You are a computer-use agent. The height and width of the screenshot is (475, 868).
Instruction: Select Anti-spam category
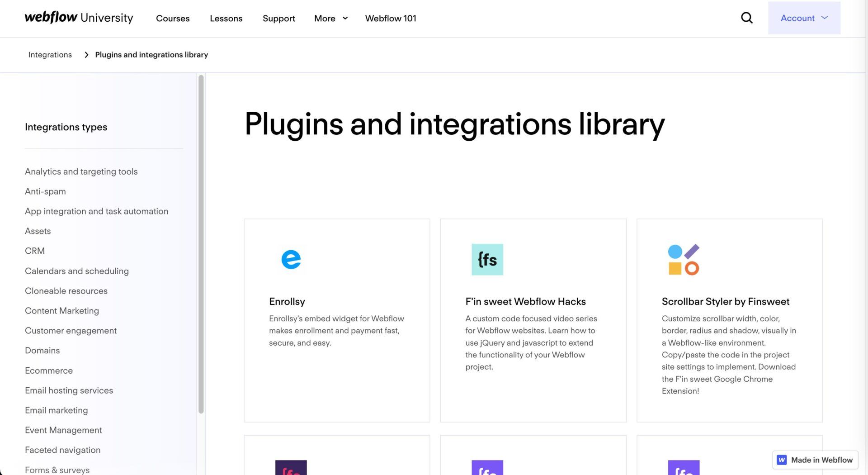[45, 191]
